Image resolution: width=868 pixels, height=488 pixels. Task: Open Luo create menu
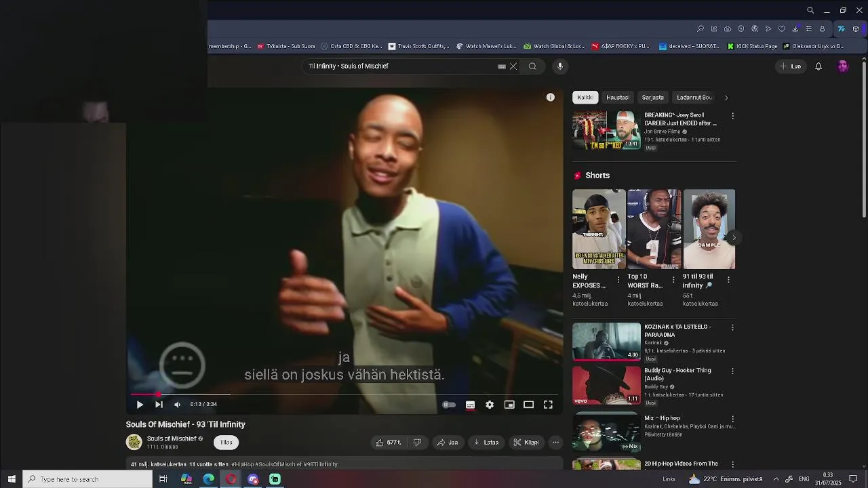pyautogui.click(x=791, y=66)
